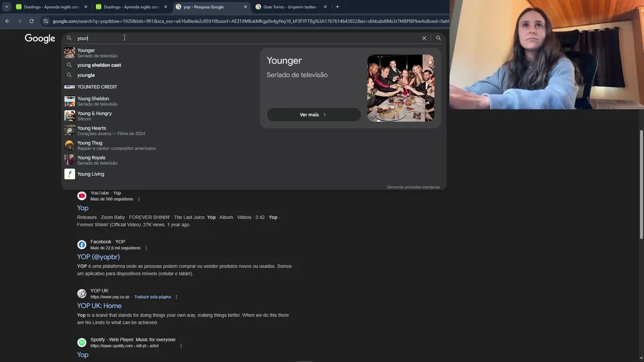
Task: Click the Google logo
Action: coord(40,39)
